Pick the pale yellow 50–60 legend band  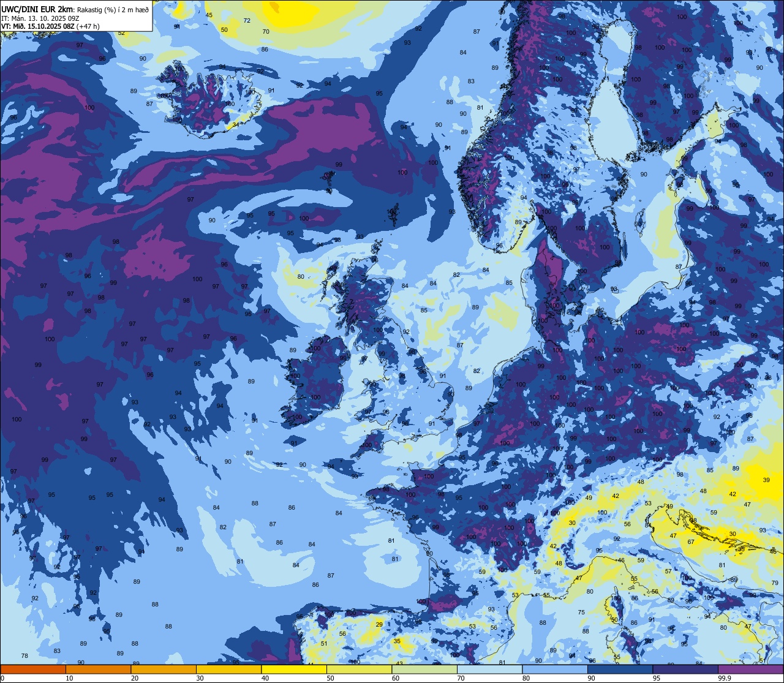coord(359,670)
